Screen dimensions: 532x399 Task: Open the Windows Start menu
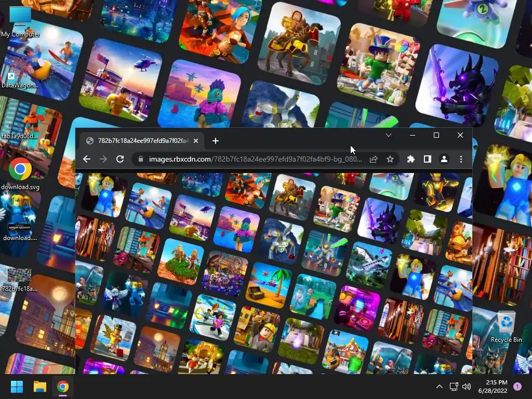pyautogui.click(x=17, y=387)
